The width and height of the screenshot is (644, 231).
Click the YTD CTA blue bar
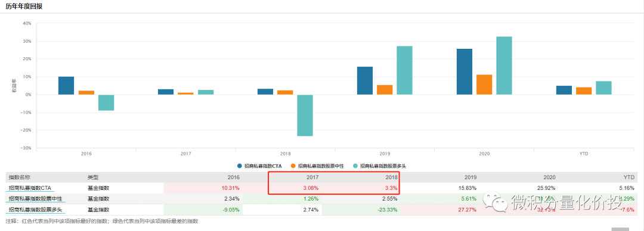[x=564, y=90]
